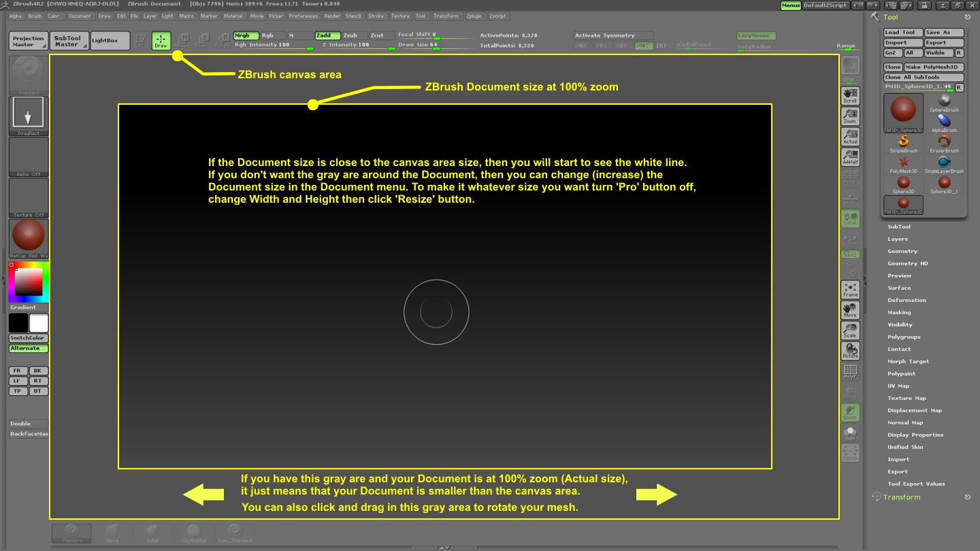
Task: Expand the SubTool sub-palette
Action: tap(898, 227)
